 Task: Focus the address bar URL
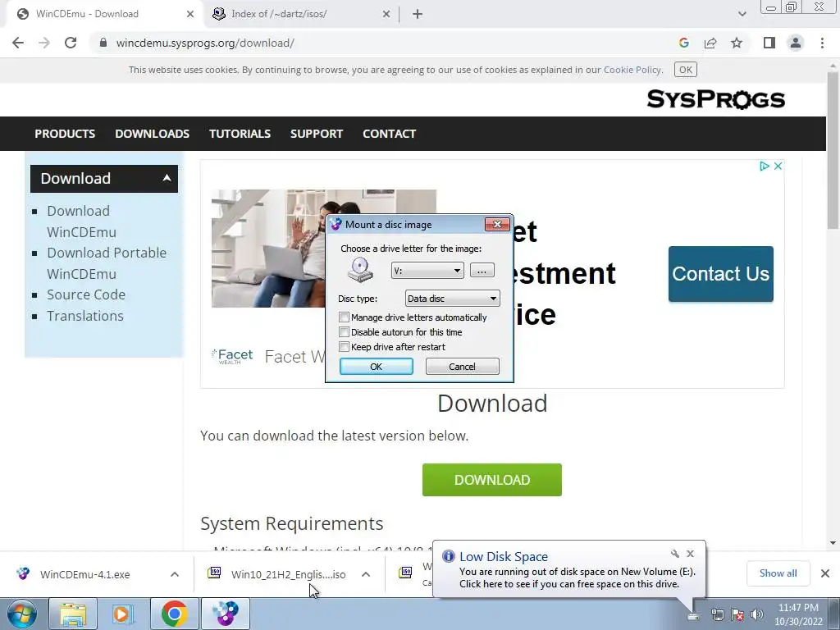(205, 43)
